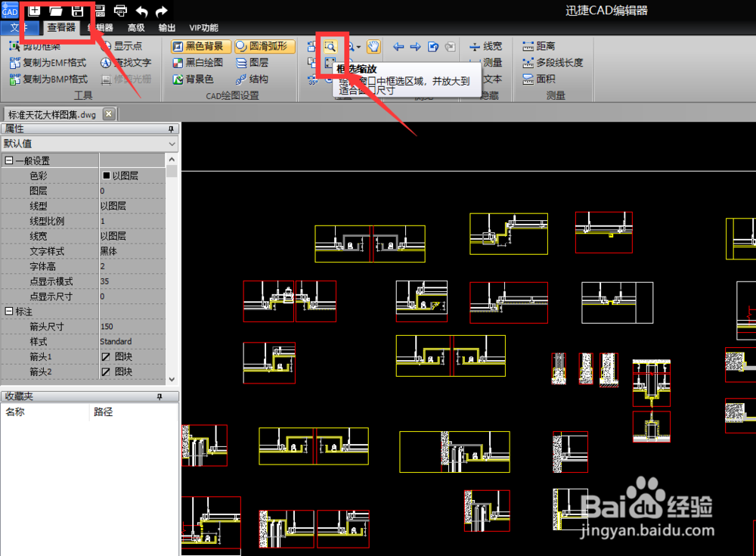
Task: Print the current drawing
Action: 120,11
